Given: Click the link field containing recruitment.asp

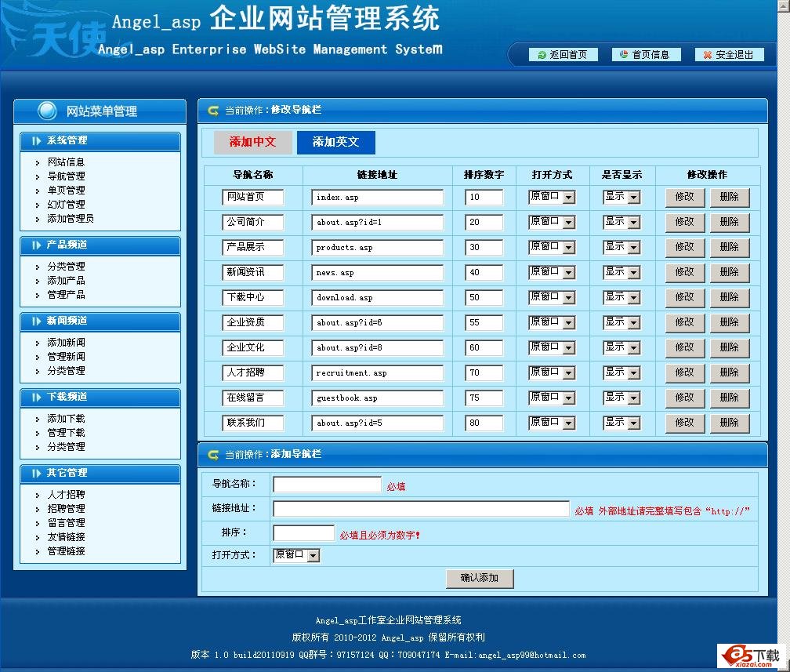Looking at the screenshot, I should click(378, 373).
